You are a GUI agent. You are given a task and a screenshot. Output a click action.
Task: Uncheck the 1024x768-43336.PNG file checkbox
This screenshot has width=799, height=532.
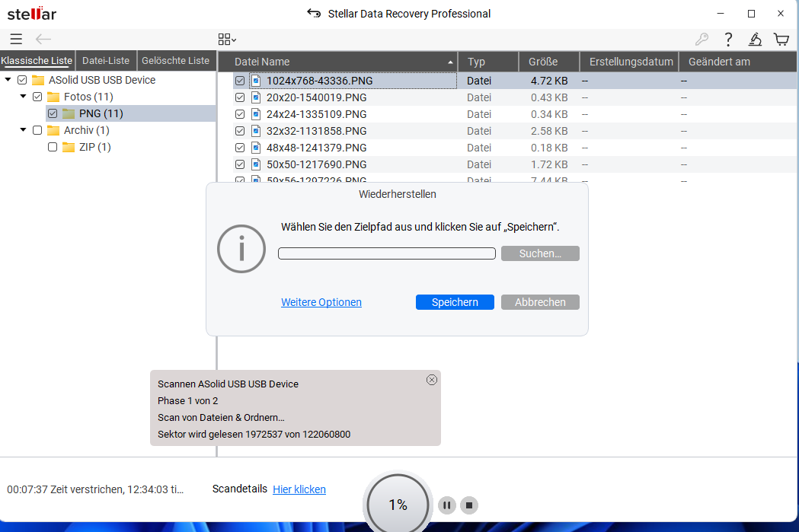pos(240,81)
